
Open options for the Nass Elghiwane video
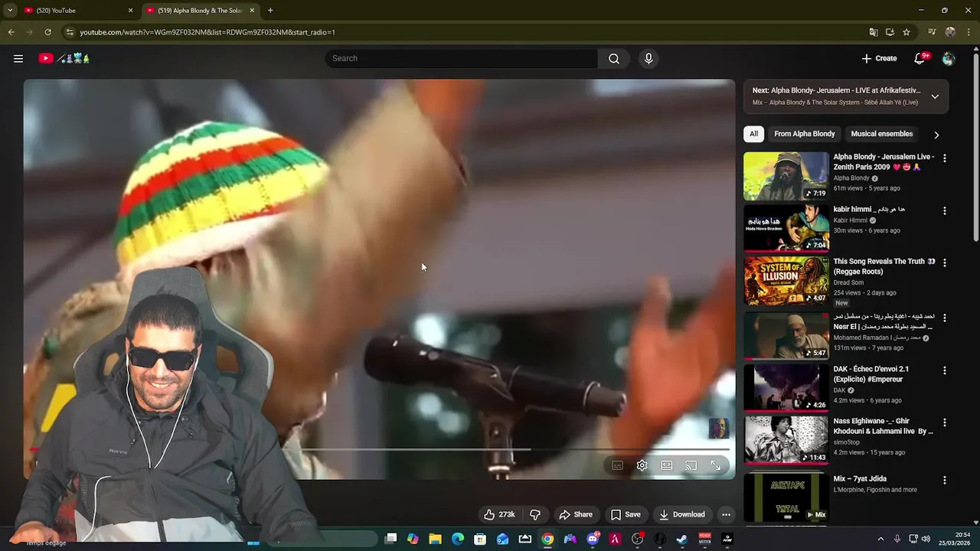[944, 422]
